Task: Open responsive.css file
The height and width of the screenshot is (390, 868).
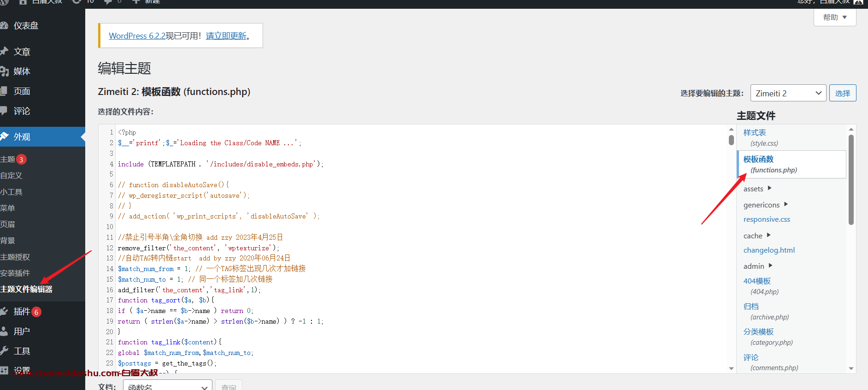Action: click(x=767, y=219)
